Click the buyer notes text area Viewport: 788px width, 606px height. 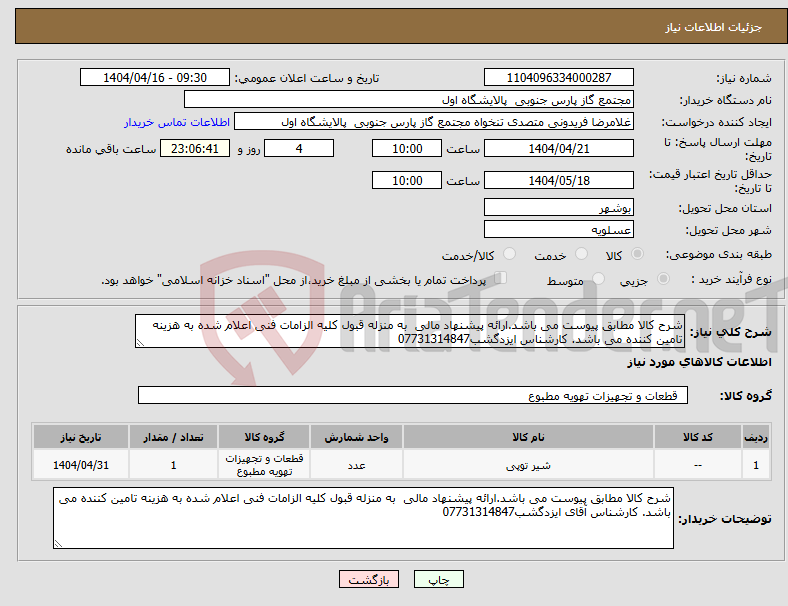point(363,518)
